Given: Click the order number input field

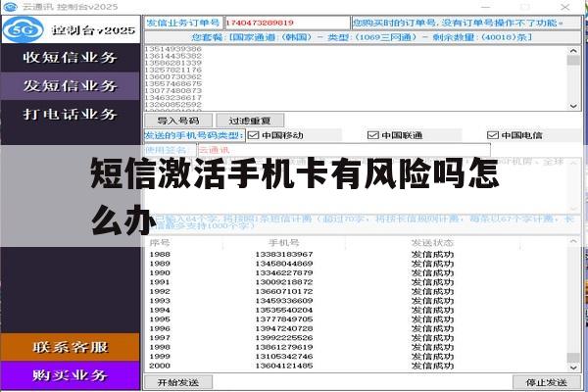Looking at the screenshot, I should click(x=287, y=23).
